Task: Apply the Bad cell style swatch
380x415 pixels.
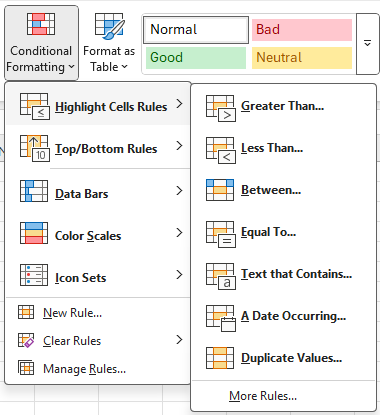Action: coord(302,30)
